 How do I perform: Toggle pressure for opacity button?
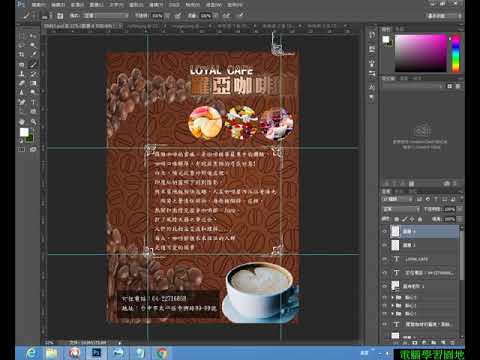click(x=178, y=16)
